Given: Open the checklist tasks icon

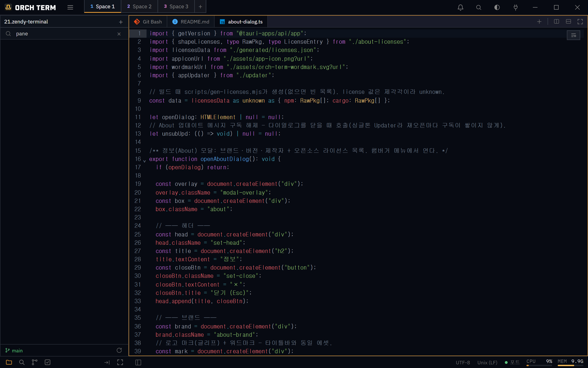Looking at the screenshot, I should pos(48,362).
